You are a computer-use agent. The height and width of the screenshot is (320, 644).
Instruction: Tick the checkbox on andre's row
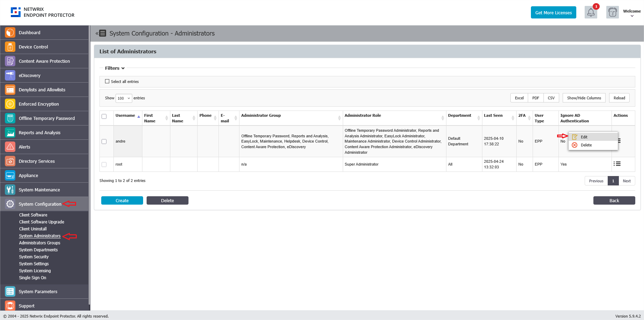pyautogui.click(x=104, y=142)
